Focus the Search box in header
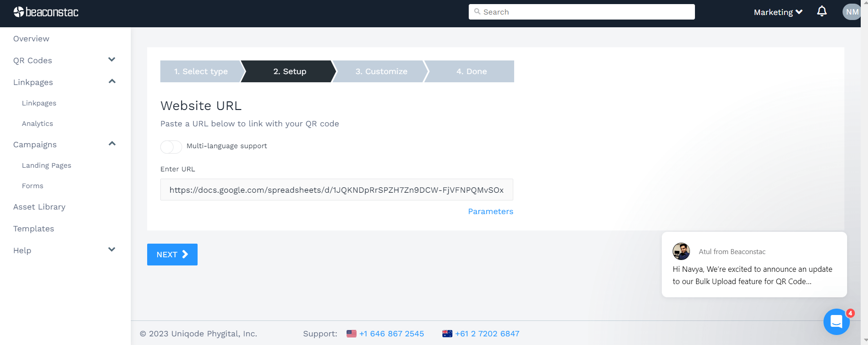Screen dimensions: 868x345 coord(581,12)
